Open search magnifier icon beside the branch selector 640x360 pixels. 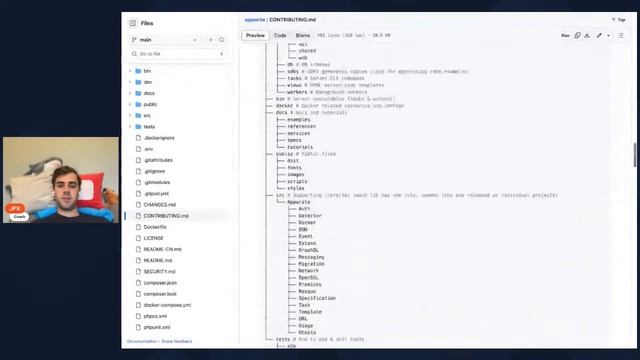point(222,40)
